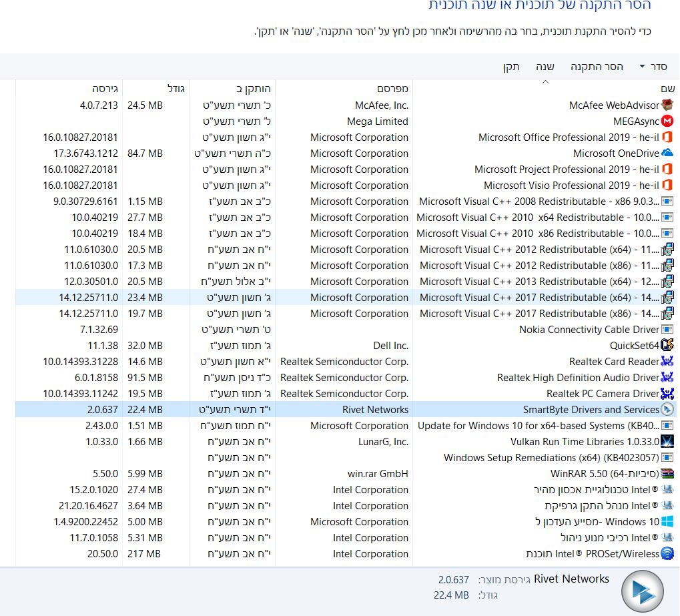Select the Microsoft Visual C++ 2017 Redistributable (x64) row
Image resolution: width=680 pixels, height=616 pixels.
coord(346,298)
